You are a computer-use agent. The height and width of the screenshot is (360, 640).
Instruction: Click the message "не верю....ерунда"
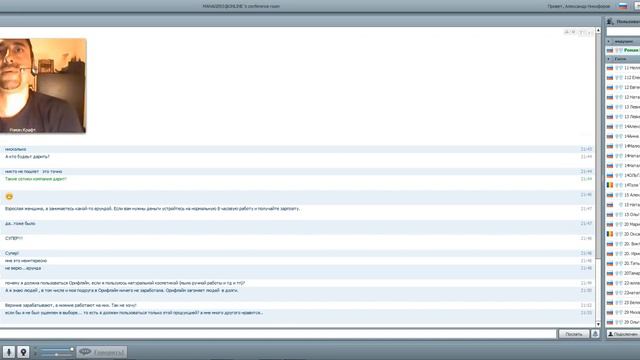point(23,268)
